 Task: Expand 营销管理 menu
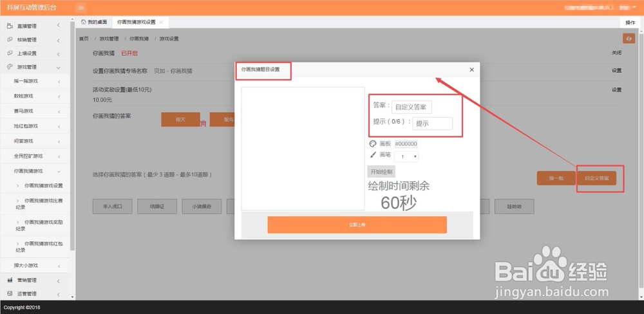(59, 281)
